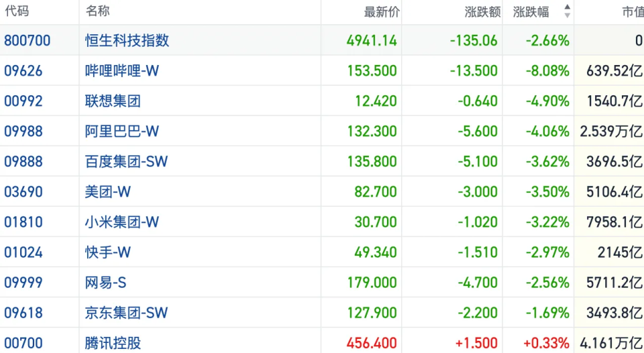Click the 涨跌幅 column header text

[531, 12]
